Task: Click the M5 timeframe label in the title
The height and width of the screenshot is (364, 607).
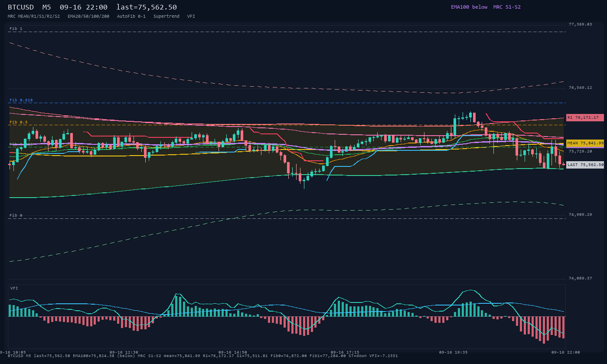Action: pos(47,7)
